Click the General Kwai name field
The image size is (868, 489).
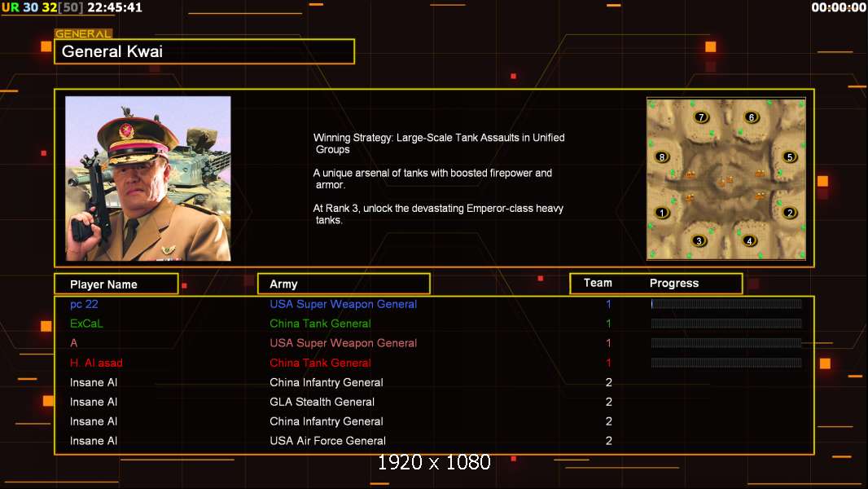(204, 51)
